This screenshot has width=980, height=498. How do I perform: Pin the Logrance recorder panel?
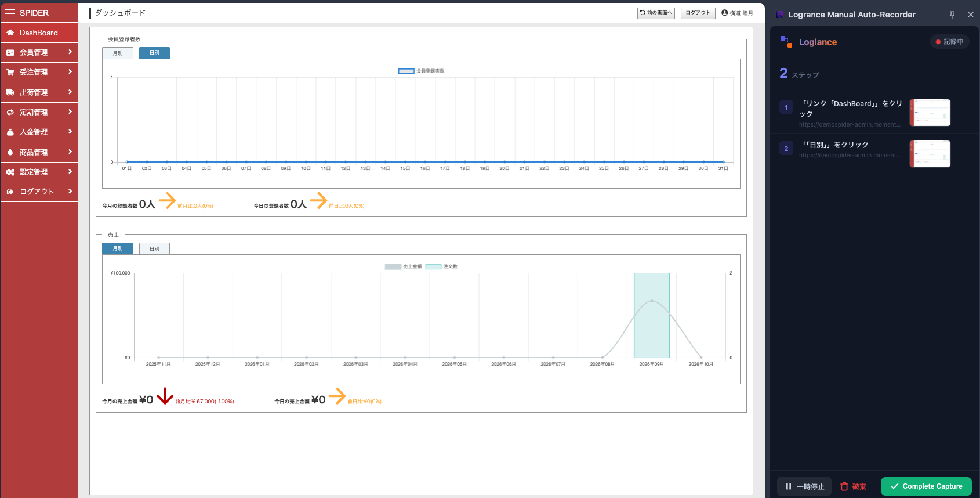(x=952, y=15)
